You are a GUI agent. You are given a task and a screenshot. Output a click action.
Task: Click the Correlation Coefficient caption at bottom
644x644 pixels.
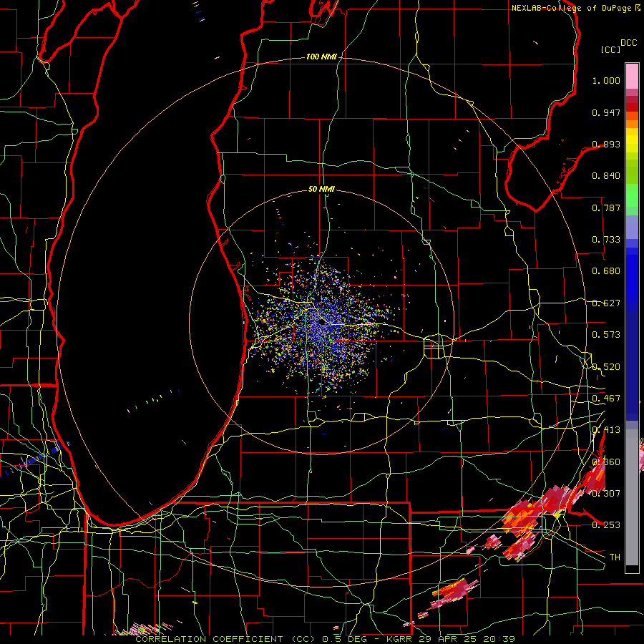tap(325, 639)
